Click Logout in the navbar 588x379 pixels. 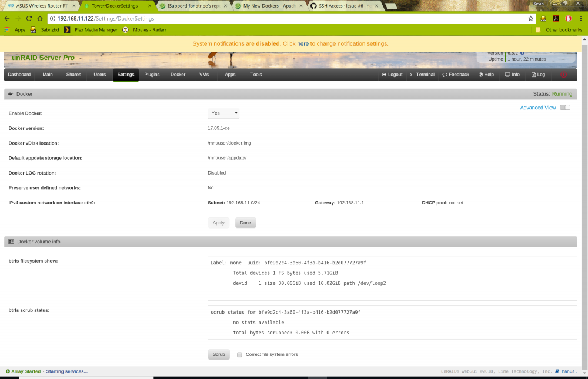click(392, 75)
